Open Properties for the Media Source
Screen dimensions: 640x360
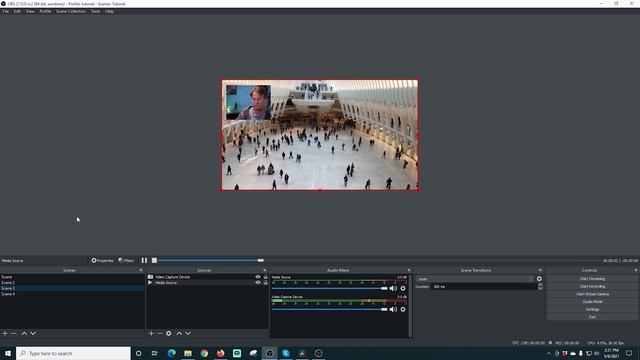pos(102,260)
